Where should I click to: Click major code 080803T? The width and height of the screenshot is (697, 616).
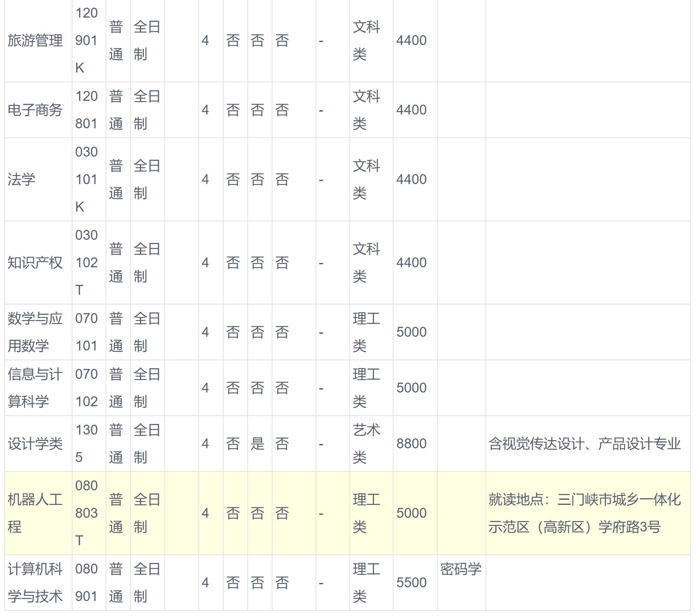(x=87, y=513)
